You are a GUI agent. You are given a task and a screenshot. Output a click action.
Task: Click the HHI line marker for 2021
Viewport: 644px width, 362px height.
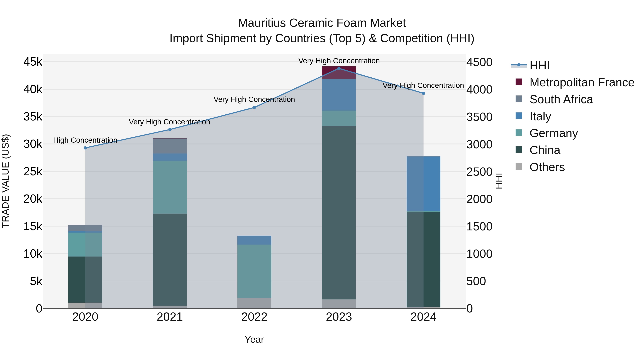coord(170,130)
